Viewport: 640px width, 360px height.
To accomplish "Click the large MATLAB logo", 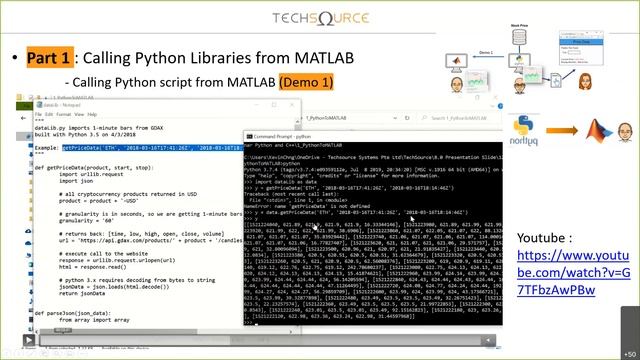I will (599, 131).
